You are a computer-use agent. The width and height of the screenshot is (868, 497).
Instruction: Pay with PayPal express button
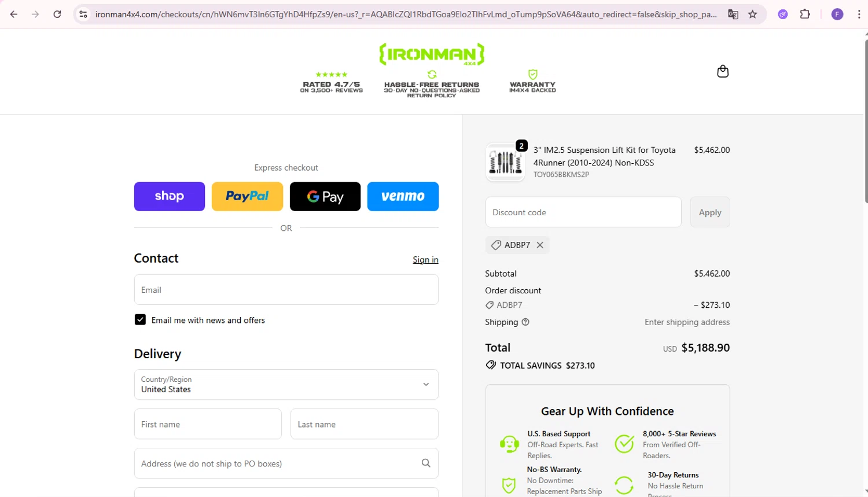pyautogui.click(x=247, y=196)
